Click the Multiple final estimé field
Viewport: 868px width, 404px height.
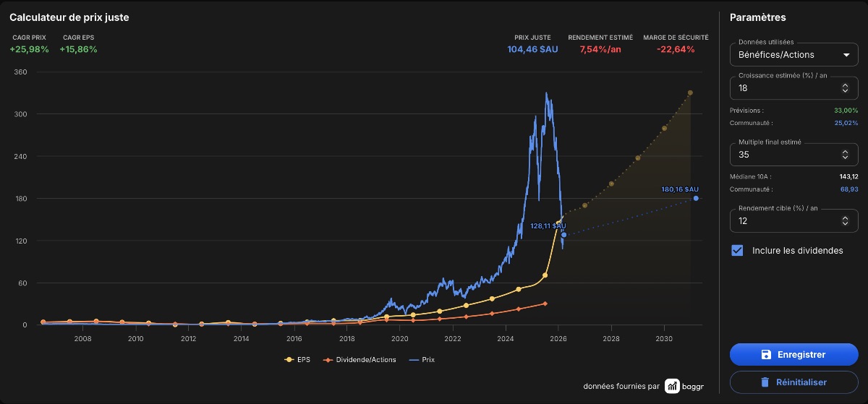tap(794, 154)
